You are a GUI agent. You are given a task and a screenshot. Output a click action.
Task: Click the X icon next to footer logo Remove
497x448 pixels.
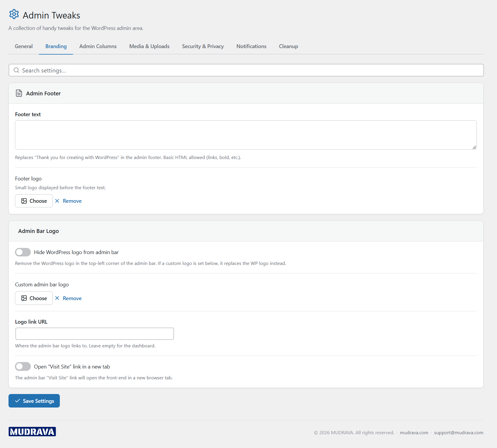(57, 201)
